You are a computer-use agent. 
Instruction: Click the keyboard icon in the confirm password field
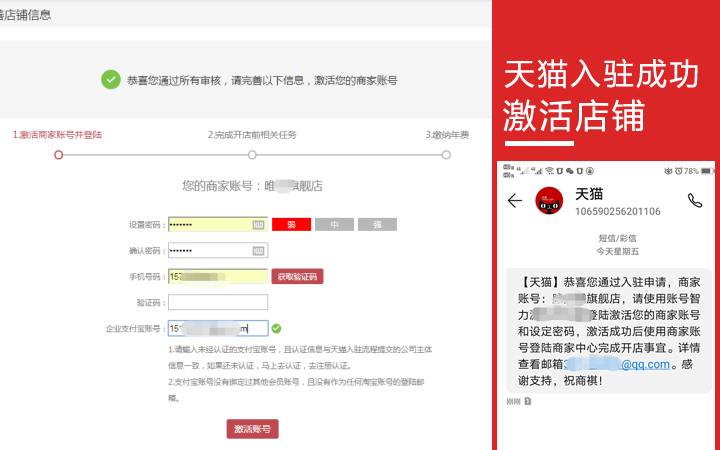coord(258,251)
